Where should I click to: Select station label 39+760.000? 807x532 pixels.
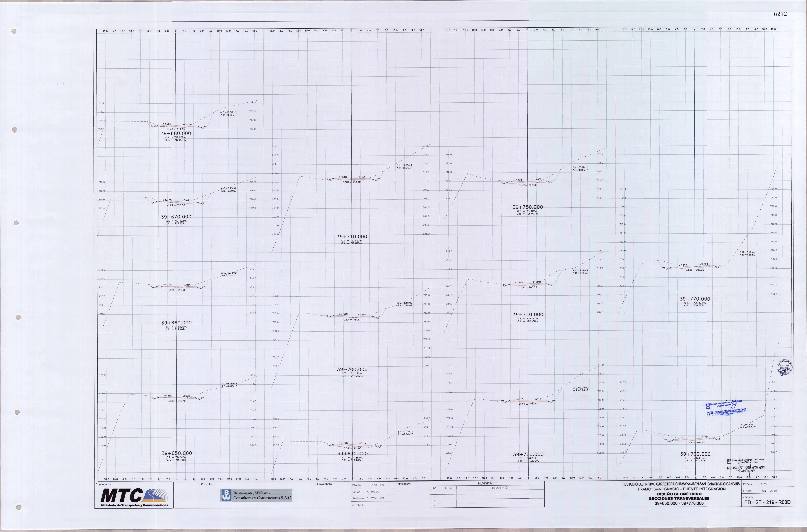[x=695, y=454]
